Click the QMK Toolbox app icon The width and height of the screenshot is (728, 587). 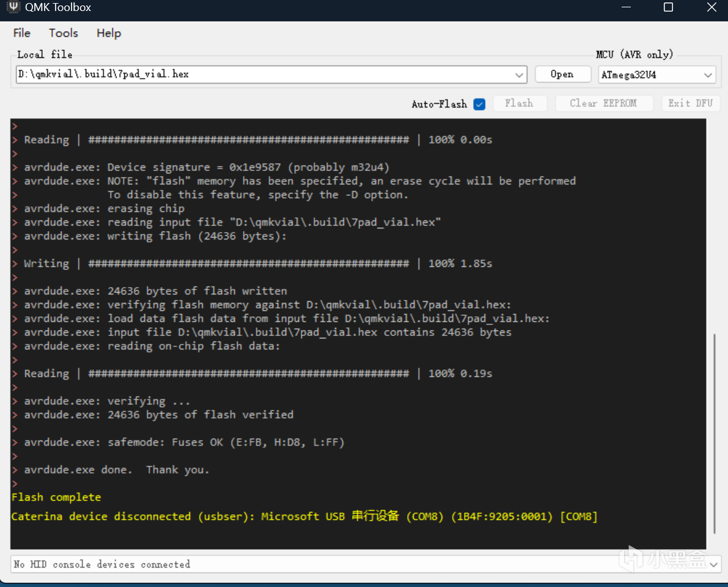coord(13,7)
